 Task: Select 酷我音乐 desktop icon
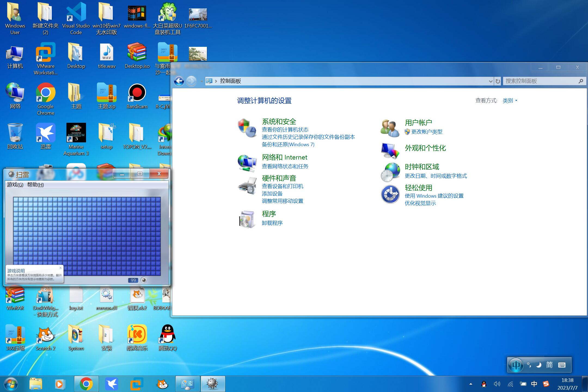coord(137,338)
